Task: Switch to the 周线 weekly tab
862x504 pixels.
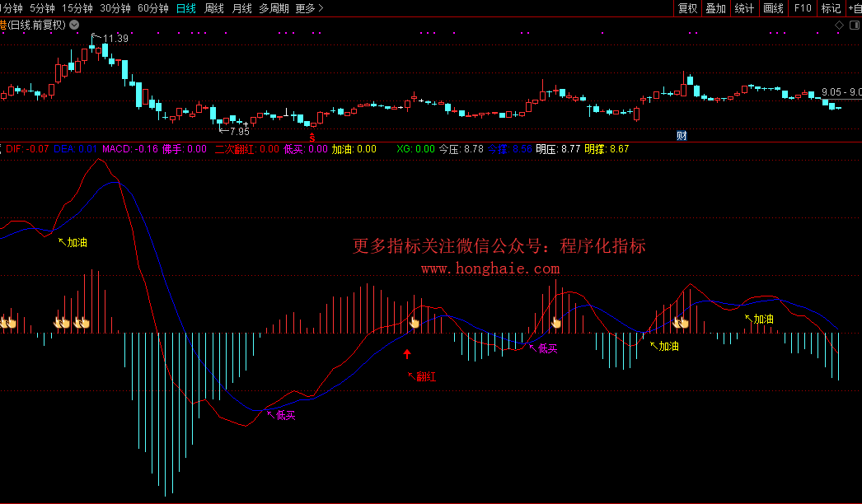Action: click(x=214, y=8)
